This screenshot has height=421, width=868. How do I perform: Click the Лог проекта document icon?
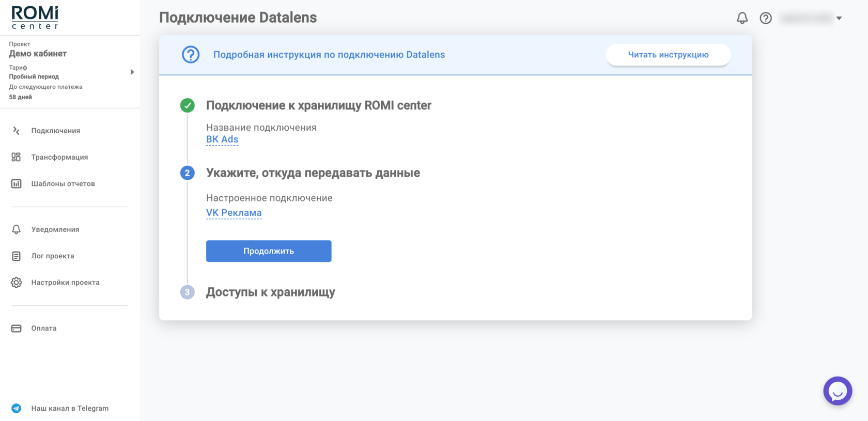17,256
